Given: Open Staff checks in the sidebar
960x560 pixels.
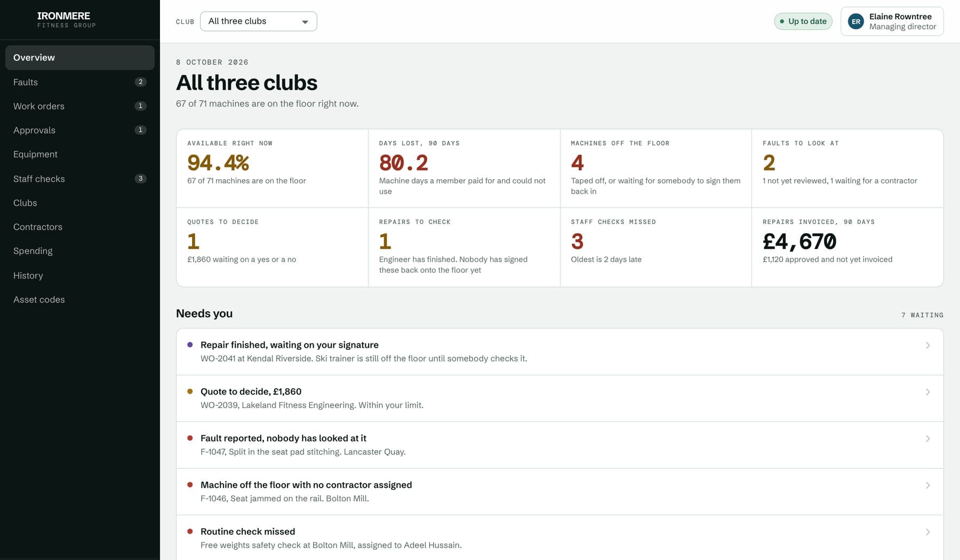Looking at the screenshot, I should click(80, 179).
